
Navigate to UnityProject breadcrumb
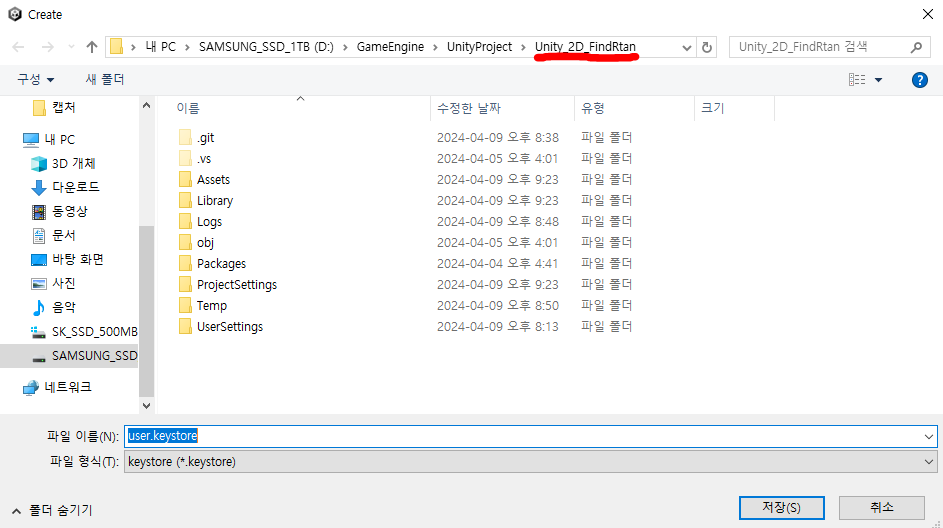tap(479, 47)
